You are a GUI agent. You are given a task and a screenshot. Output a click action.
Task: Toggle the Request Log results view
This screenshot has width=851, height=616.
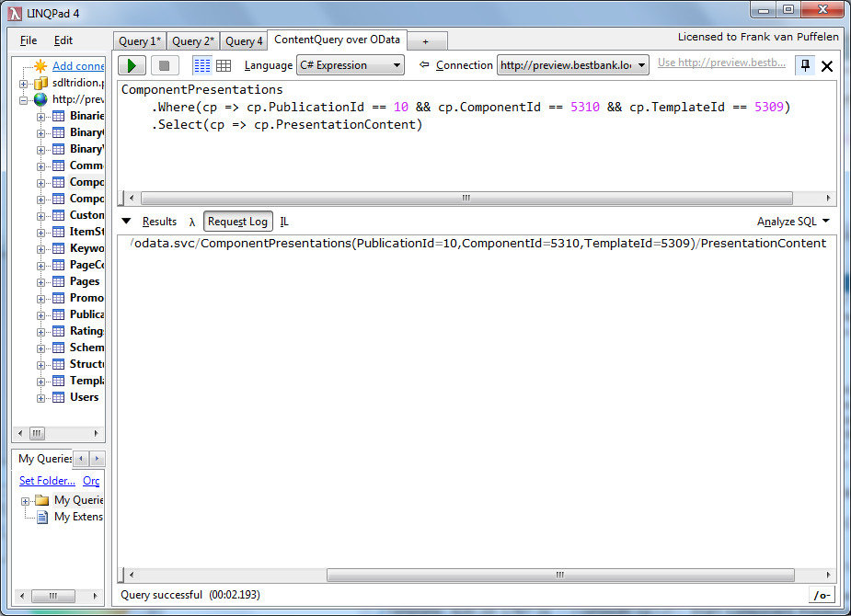(238, 222)
